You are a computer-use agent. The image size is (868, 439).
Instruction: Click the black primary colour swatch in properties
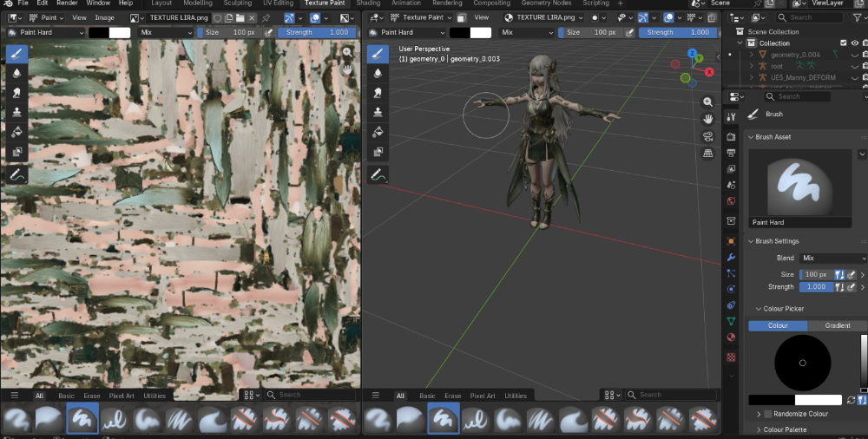[772, 400]
